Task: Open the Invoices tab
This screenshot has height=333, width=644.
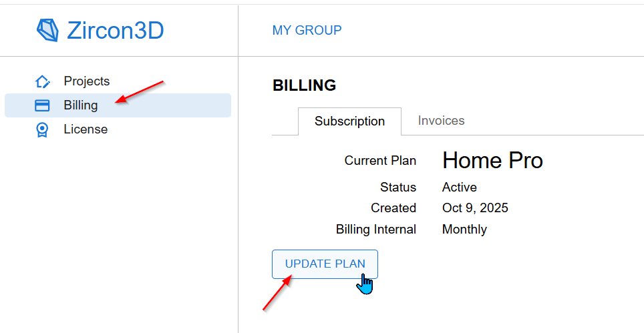Action: coord(441,121)
